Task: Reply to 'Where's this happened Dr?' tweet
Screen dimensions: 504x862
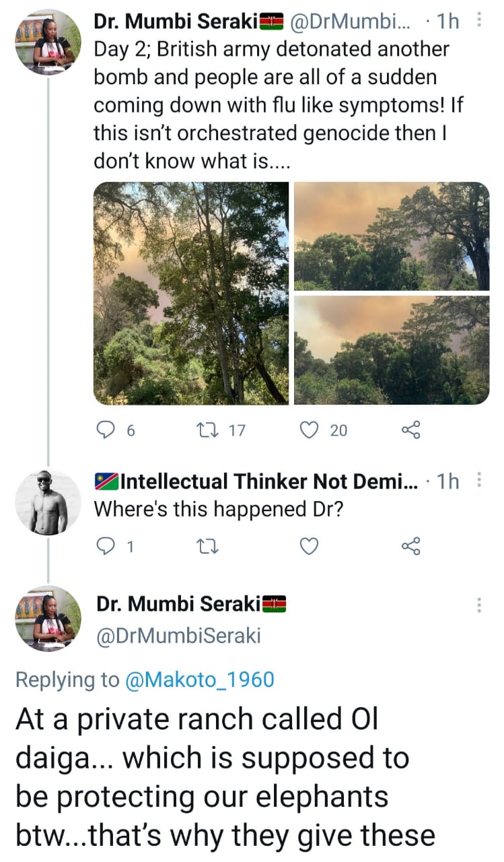Action: point(106,547)
